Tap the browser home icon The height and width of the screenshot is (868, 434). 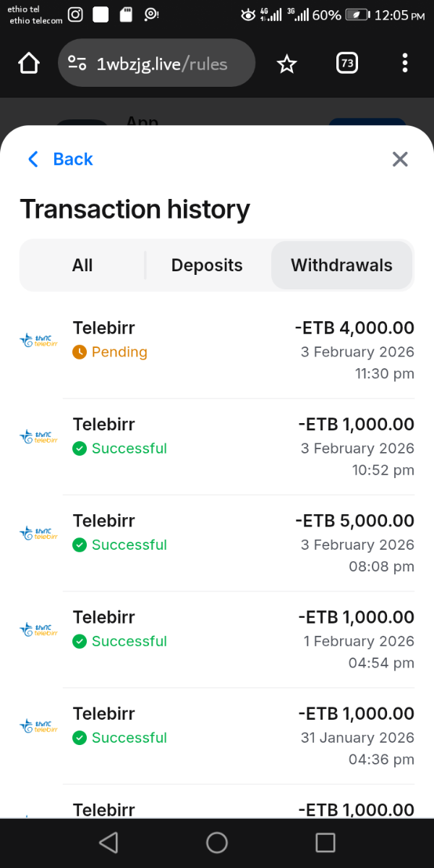coord(29,64)
